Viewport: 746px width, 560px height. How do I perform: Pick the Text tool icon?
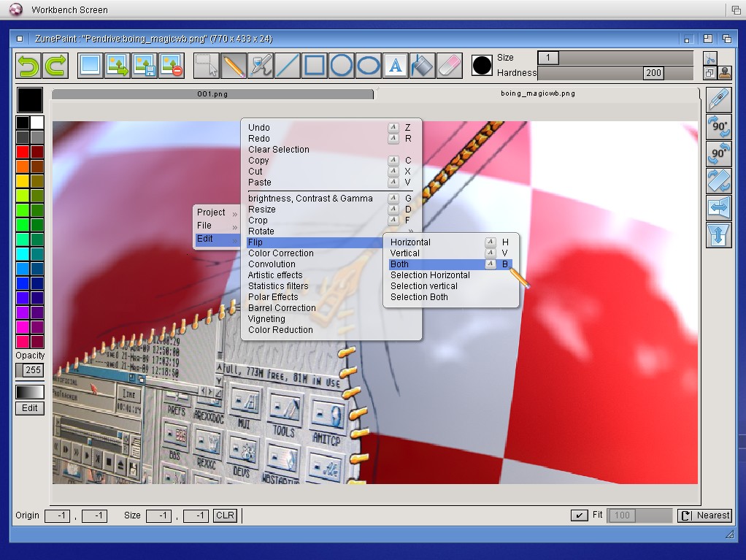click(395, 66)
